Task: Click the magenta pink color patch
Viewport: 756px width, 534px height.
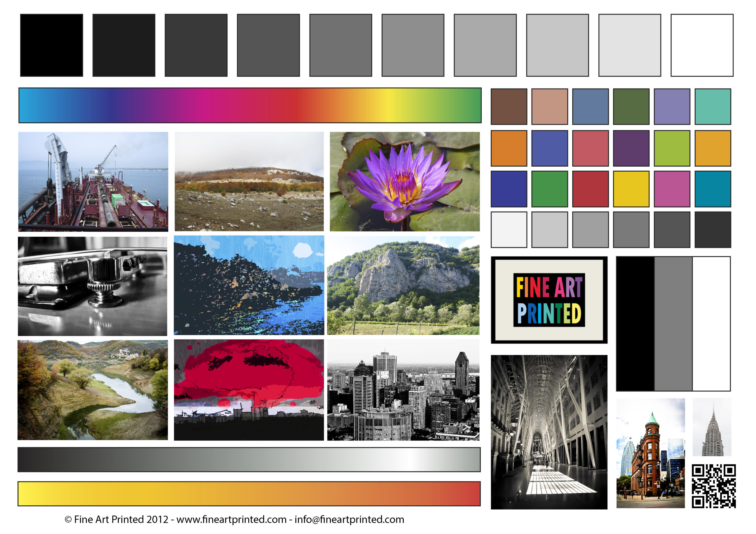Action: [672, 189]
